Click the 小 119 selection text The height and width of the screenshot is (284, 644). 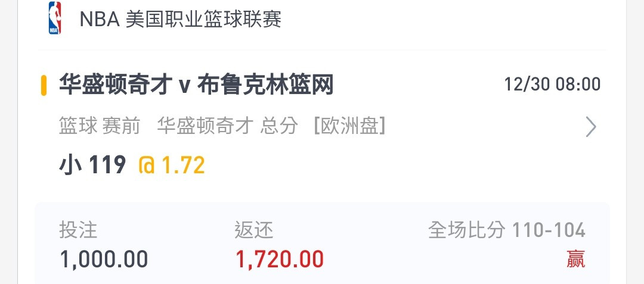tap(92, 165)
